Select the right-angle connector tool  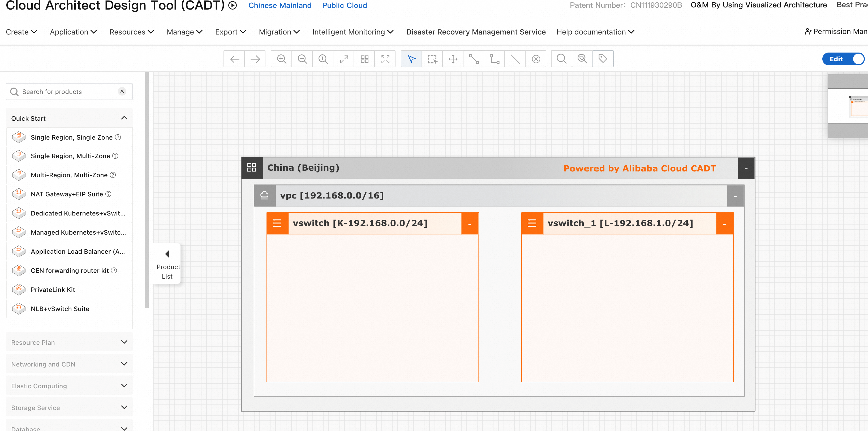pyautogui.click(x=494, y=59)
